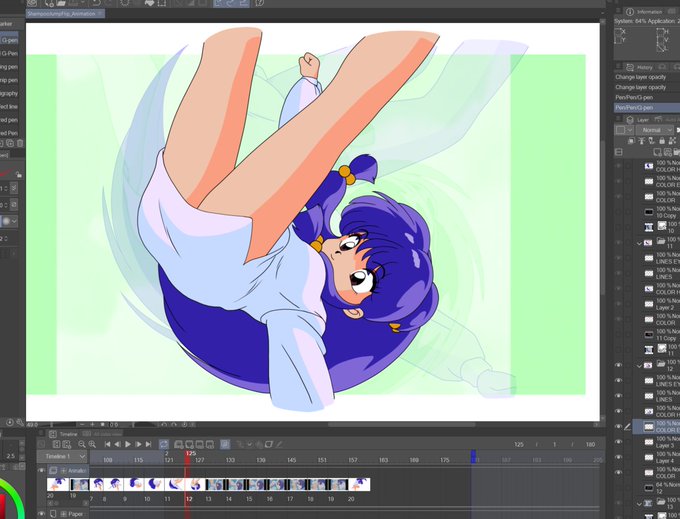This screenshot has height=519, width=680.
Task: Play the animation in the timeline
Action: coord(128,444)
